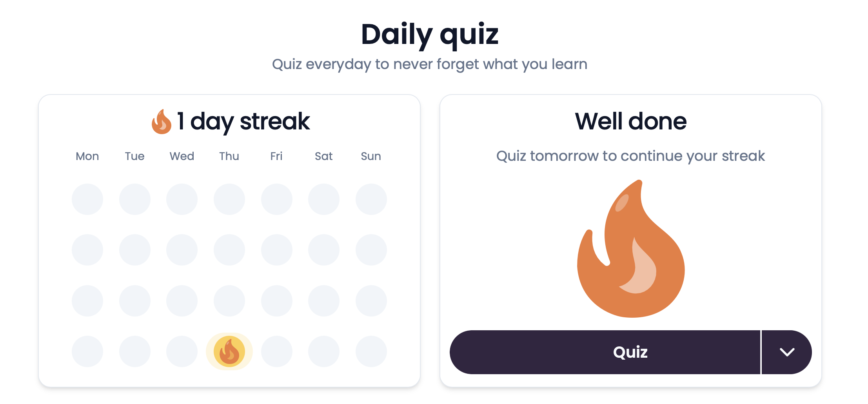
Task: Click the Sun column header
Action: (x=371, y=156)
